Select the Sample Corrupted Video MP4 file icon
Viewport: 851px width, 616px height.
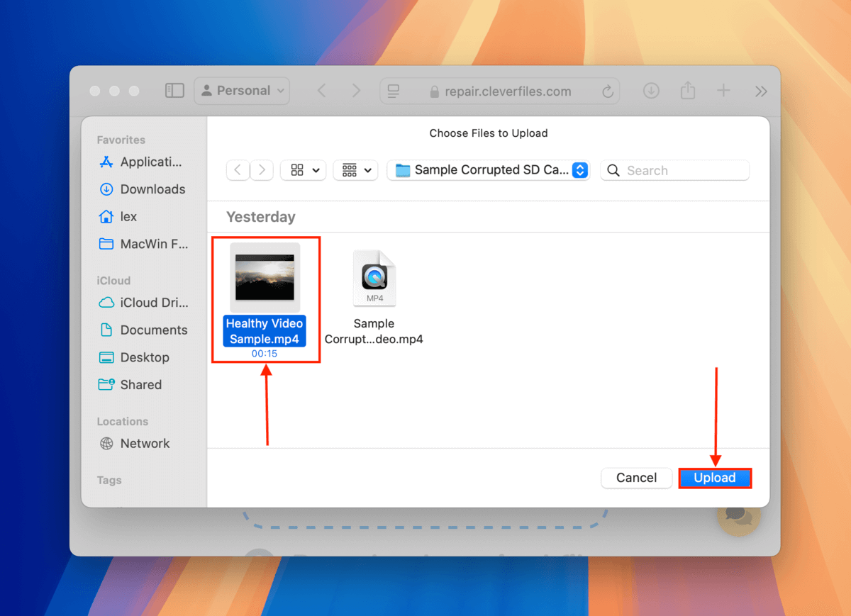[x=374, y=278]
